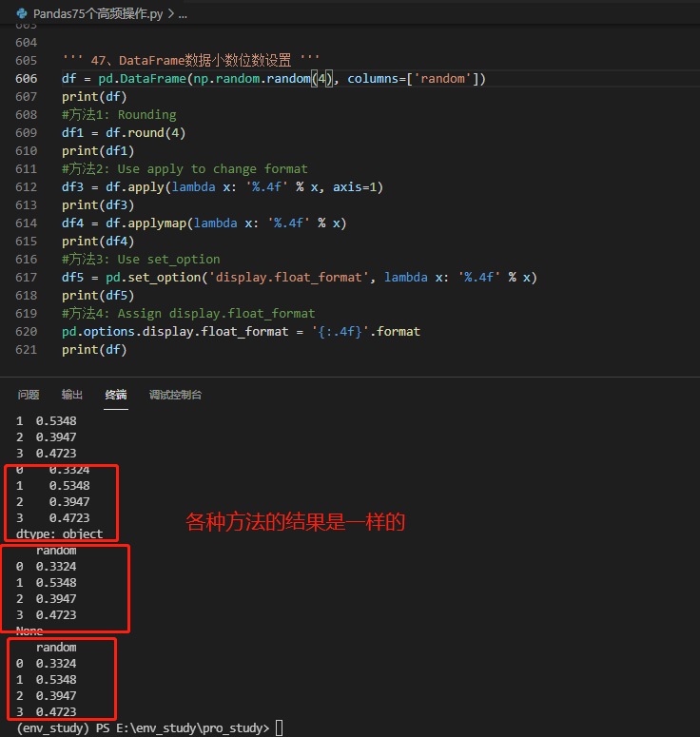Expand the breadcrumb ellipsis symbol list
Viewport: 700px width, 737px height.
click(x=183, y=14)
